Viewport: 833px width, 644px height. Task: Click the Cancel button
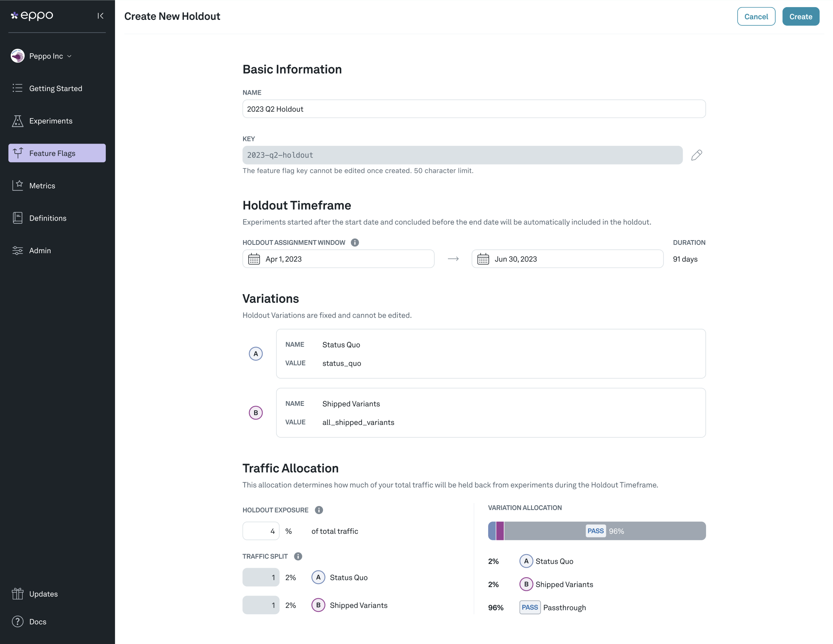point(756,16)
